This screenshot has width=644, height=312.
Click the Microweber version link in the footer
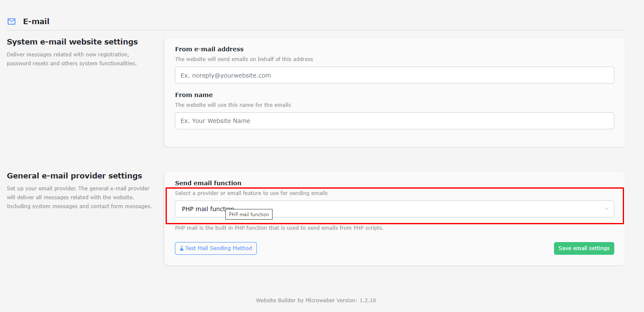[x=316, y=300]
